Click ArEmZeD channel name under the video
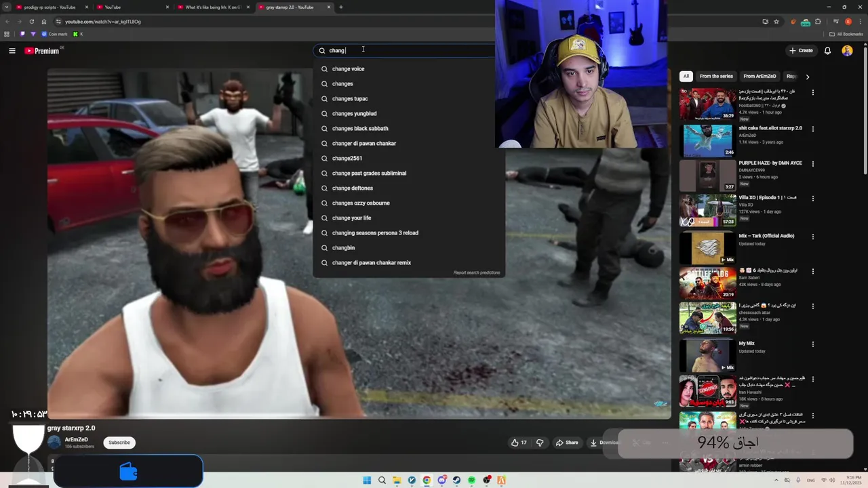This screenshot has height=488, width=868. (76, 440)
